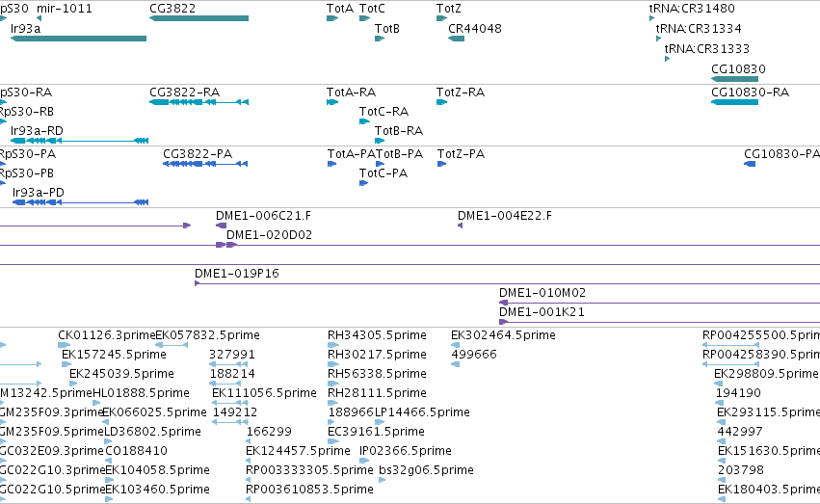Select the TotZ-RA transcript label

pos(461,92)
